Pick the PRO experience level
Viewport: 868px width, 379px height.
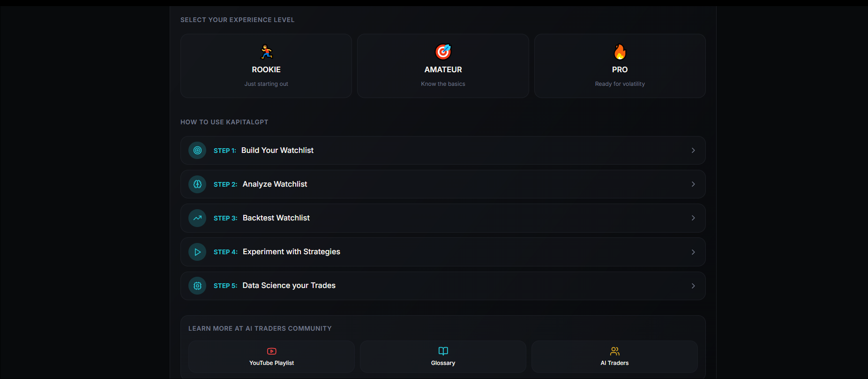tap(620, 69)
